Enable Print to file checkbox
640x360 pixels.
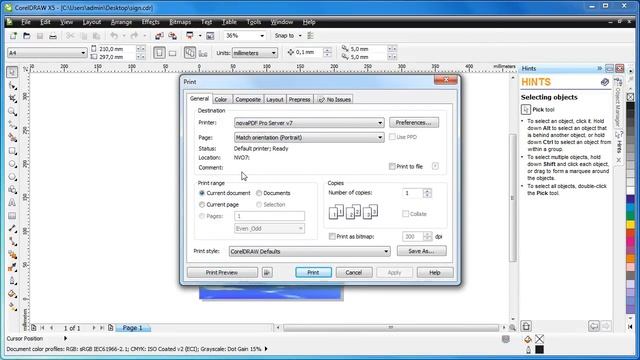392,167
